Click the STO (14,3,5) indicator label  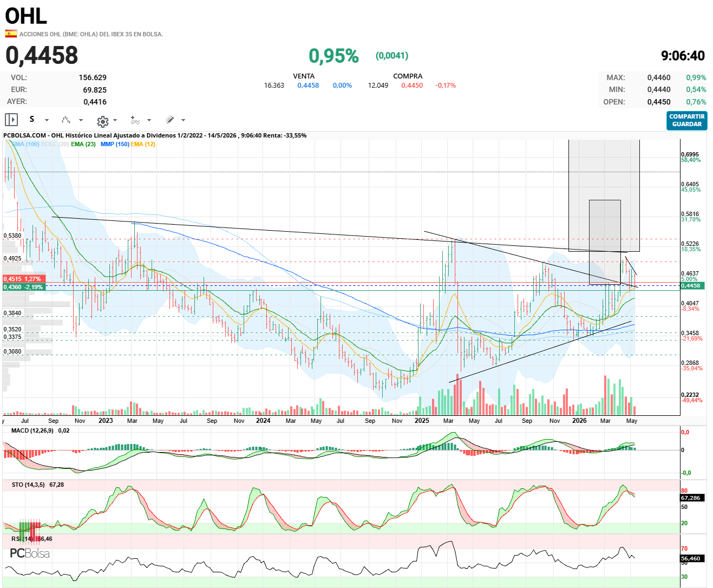point(28,485)
